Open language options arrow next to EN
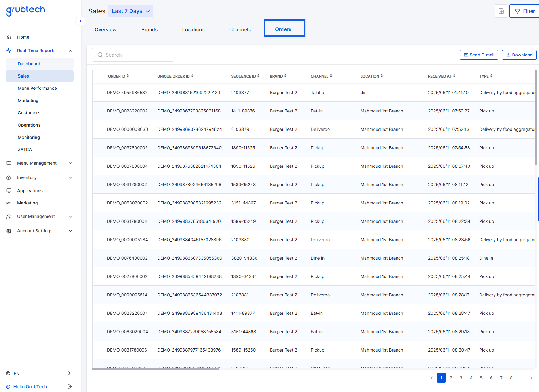The height and width of the screenshot is (392, 539). click(70, 373)
